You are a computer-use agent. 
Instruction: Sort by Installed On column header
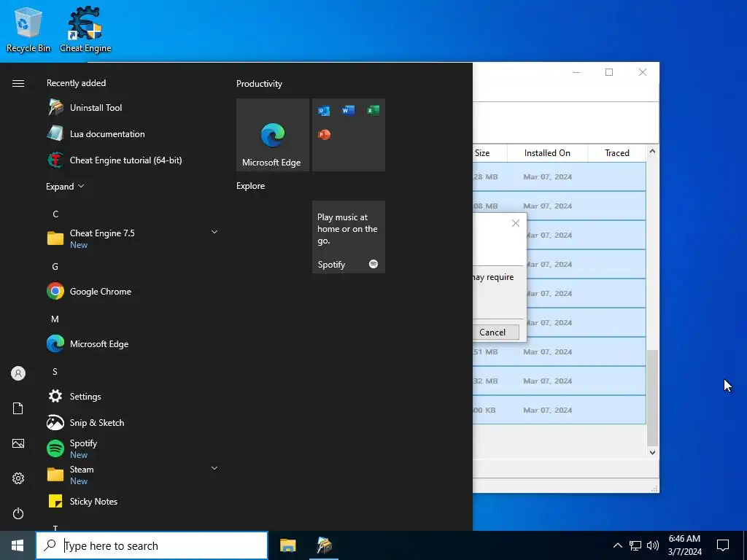[547, 153]
